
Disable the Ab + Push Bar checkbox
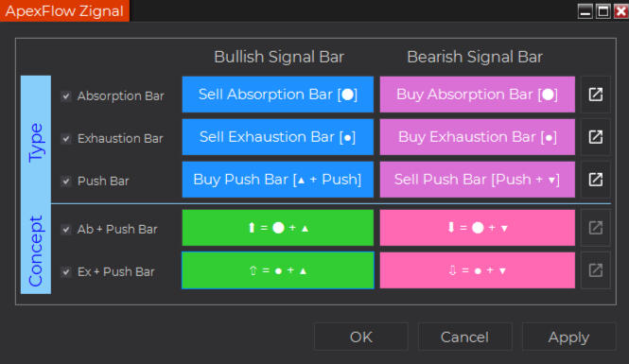pyautogui.click(x=66, y=230)
